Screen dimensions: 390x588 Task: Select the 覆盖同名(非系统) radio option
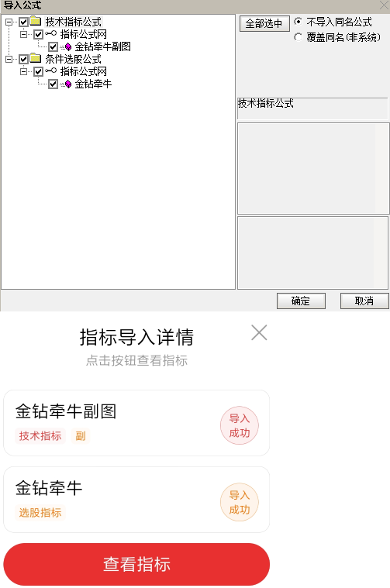(298, 37)
